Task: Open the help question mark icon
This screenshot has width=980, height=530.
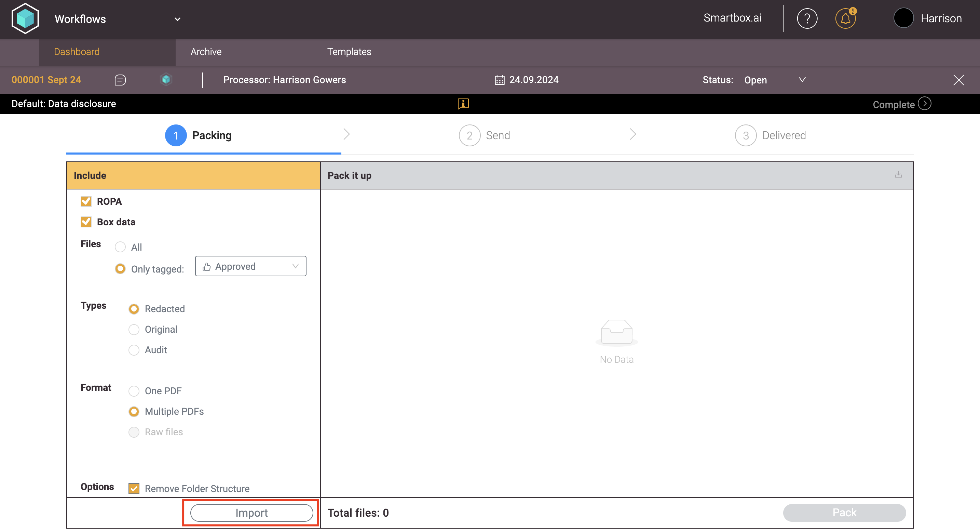Action: 807,18
